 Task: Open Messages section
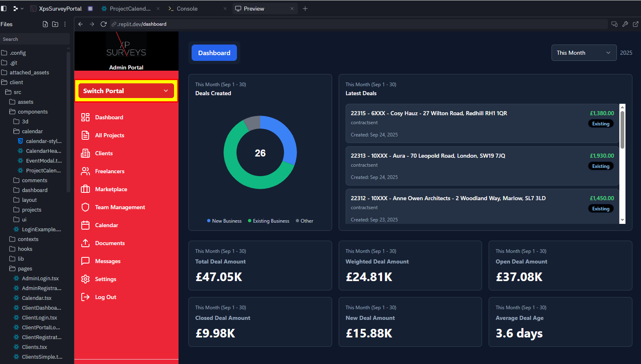[x=108, y=261]
